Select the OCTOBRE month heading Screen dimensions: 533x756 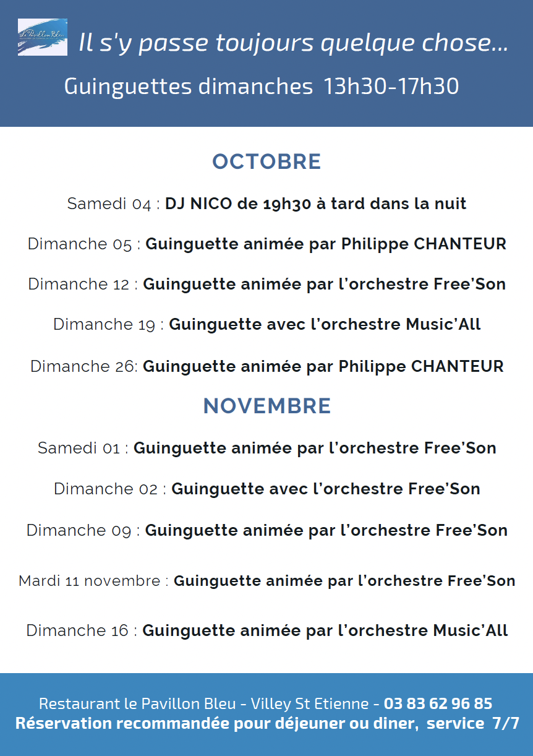tap(266, 161)
